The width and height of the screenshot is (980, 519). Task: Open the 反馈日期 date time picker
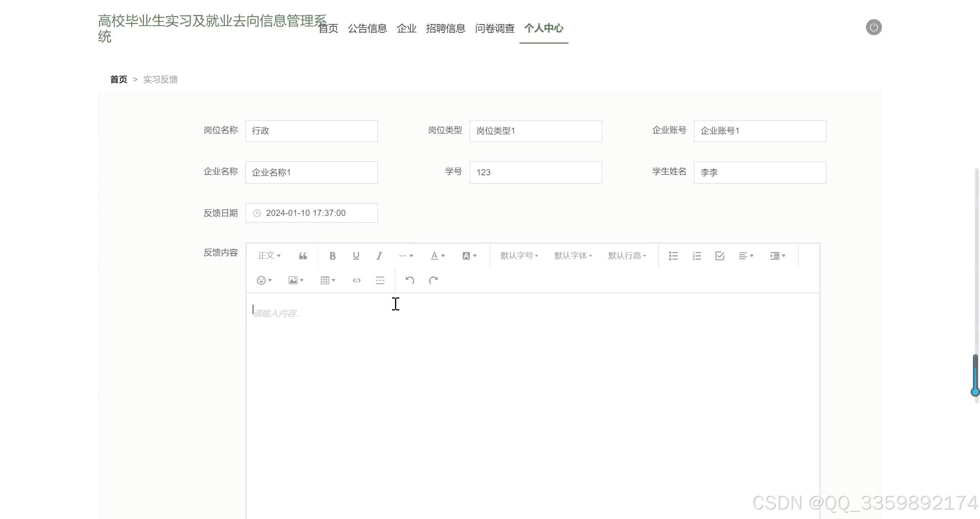pos(311,213)
